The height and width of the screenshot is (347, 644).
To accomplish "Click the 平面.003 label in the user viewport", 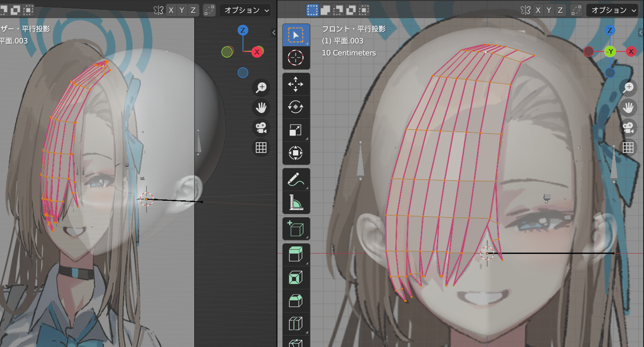I will tap(14, 41).
